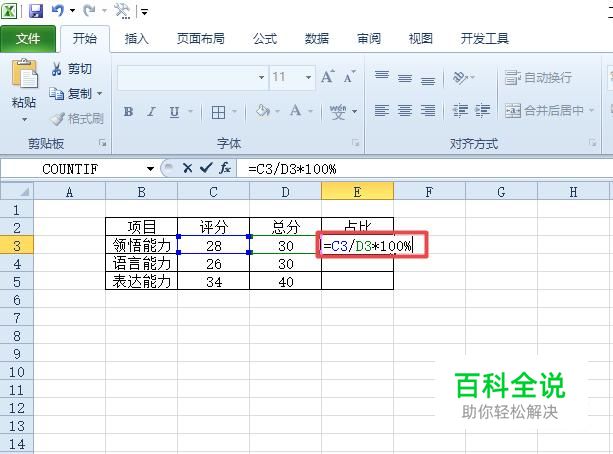The width and height of the screenshot is (613, 454).
Task: Click cell containing 语言能力
Action: (142, 264)
